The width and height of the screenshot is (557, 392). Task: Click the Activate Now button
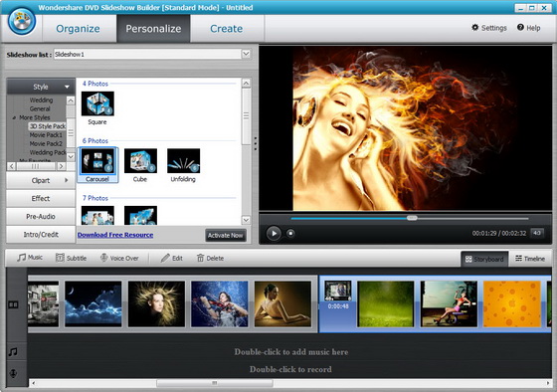226,235
